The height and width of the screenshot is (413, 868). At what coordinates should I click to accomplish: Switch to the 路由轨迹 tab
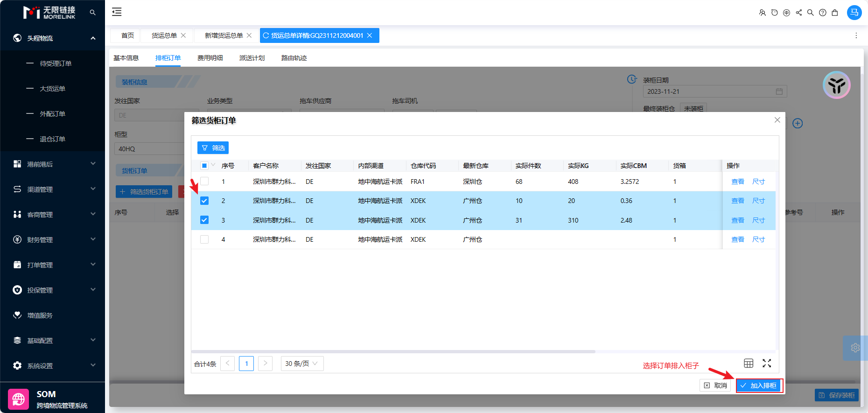click(294, 58)
